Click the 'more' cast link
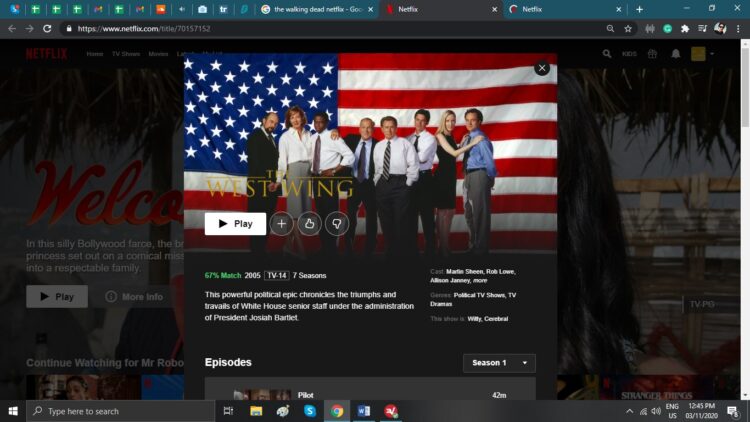This screenshot has height=422, width=750. point(480,280)
